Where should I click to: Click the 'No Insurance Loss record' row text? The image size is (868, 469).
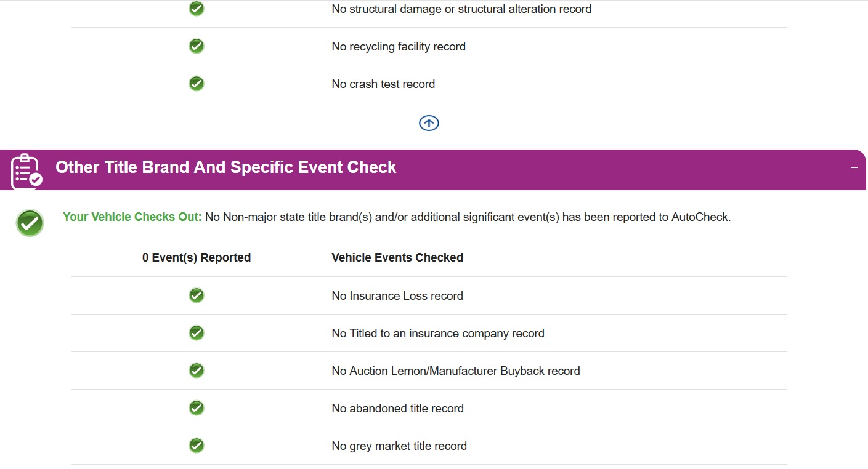click(397, 296)
